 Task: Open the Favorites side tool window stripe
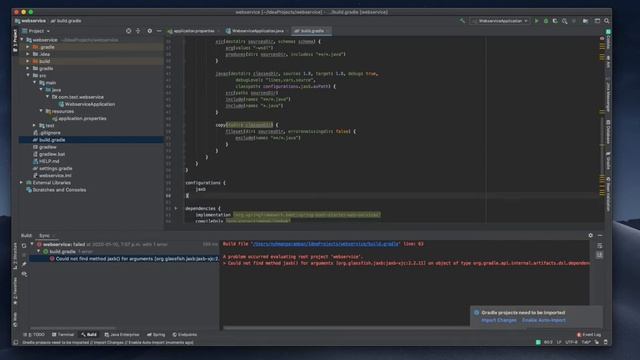tap(15, 291)
